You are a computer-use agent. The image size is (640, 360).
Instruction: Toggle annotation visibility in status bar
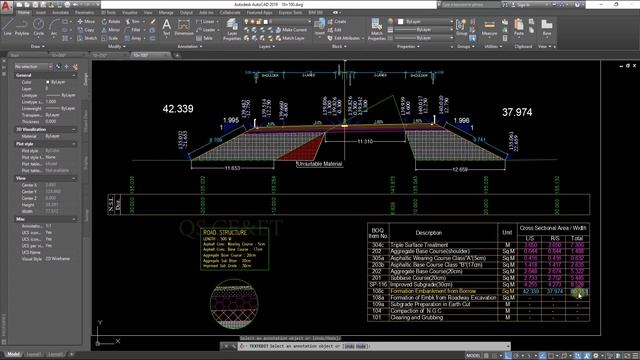tap(578, 356)
